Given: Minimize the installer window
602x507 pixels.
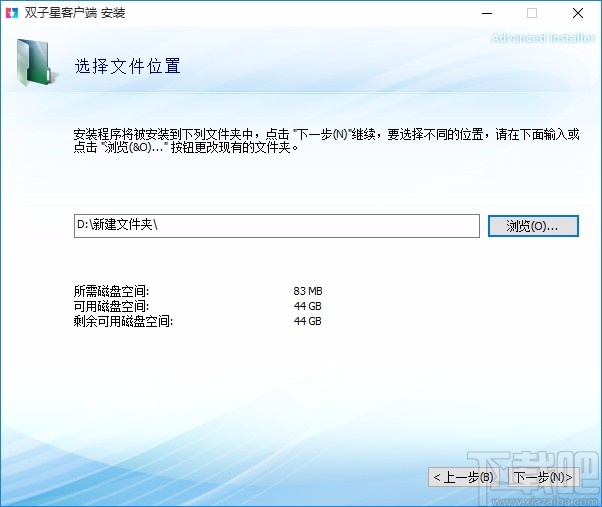Looking at the screenshot, I should click(487, 13).
